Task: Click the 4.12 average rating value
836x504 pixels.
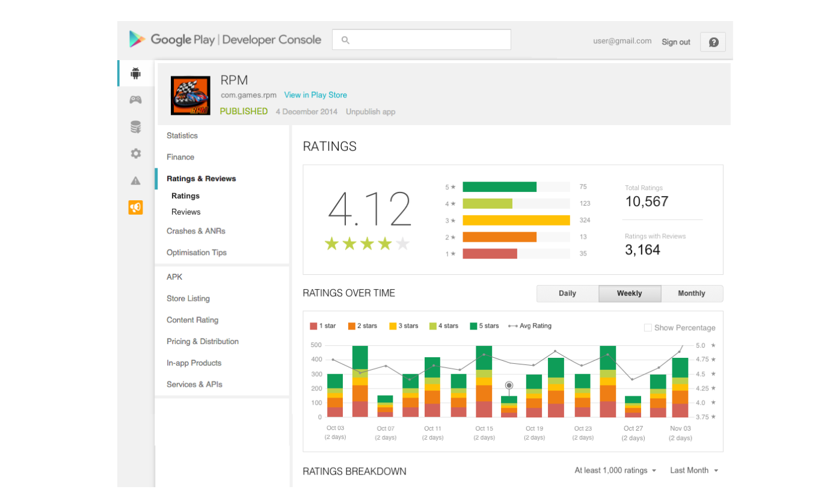Action: 369,209
